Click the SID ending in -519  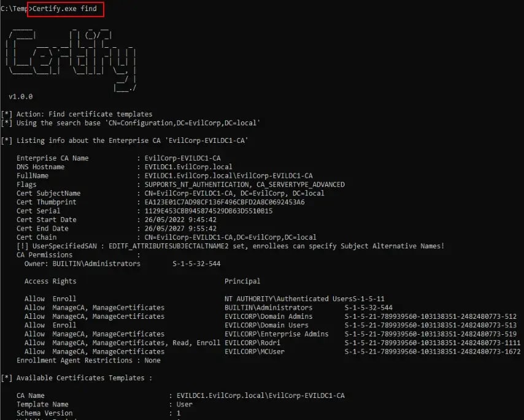(431, 334)
